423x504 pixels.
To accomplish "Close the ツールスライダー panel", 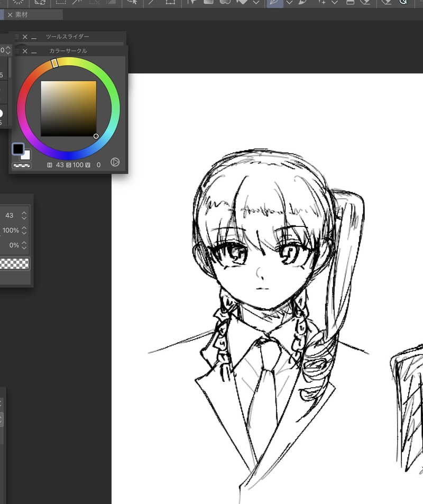I will coord(25,37).
